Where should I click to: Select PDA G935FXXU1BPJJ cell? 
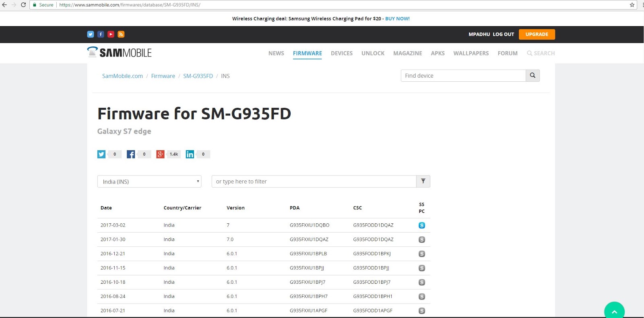coord(307,268)
